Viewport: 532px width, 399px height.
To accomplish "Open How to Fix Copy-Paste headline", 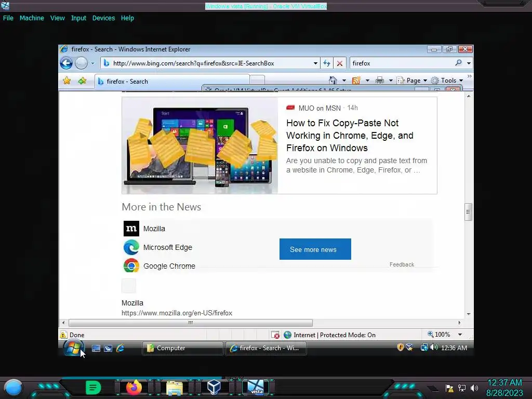I will 350,136.
